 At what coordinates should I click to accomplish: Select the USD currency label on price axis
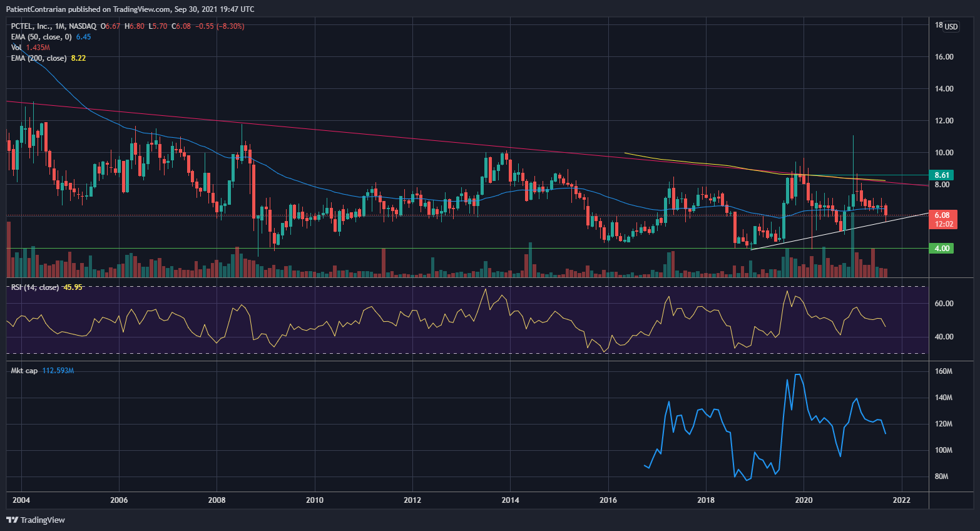(951, 26)
